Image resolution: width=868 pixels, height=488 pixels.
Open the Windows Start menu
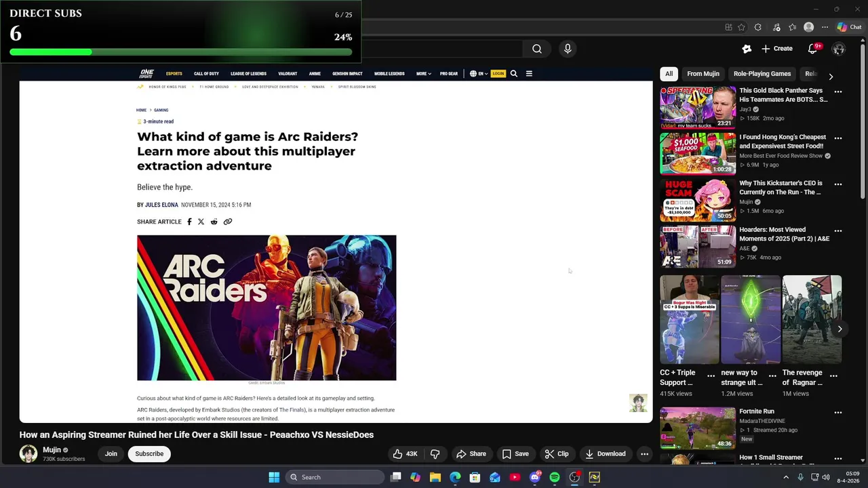coord(274,477)
